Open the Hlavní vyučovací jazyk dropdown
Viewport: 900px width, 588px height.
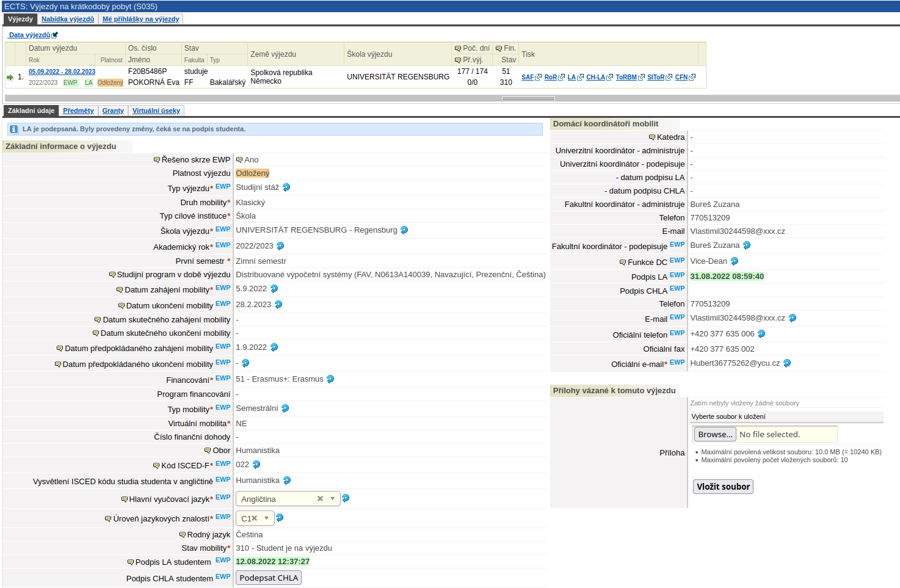coord(332,499)
